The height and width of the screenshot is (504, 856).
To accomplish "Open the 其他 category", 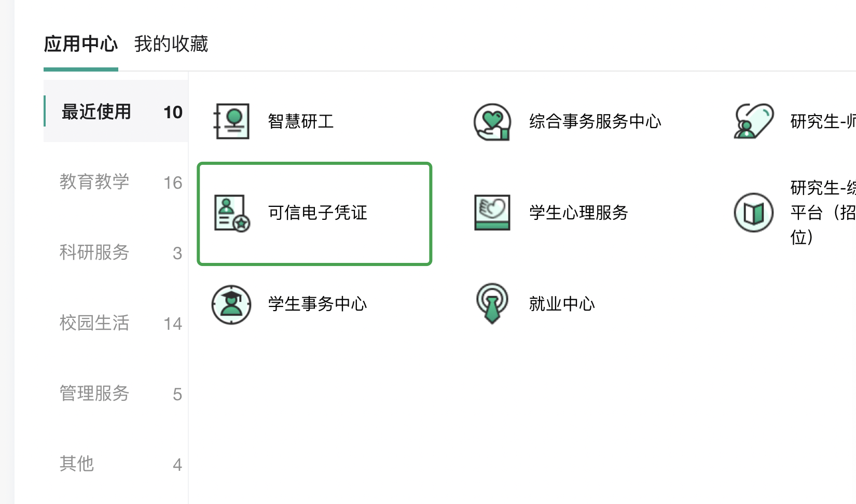I will coord(77,464).
